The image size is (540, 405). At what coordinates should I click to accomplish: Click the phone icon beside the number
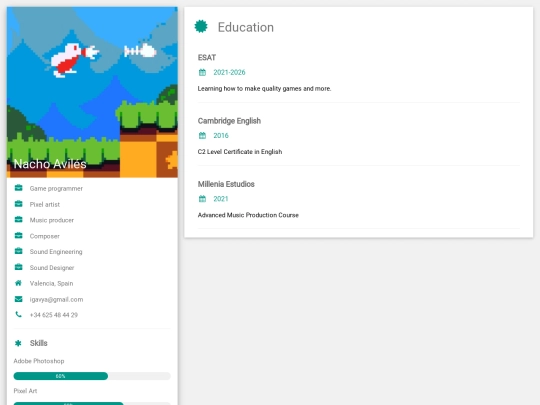tap(19, 314)
